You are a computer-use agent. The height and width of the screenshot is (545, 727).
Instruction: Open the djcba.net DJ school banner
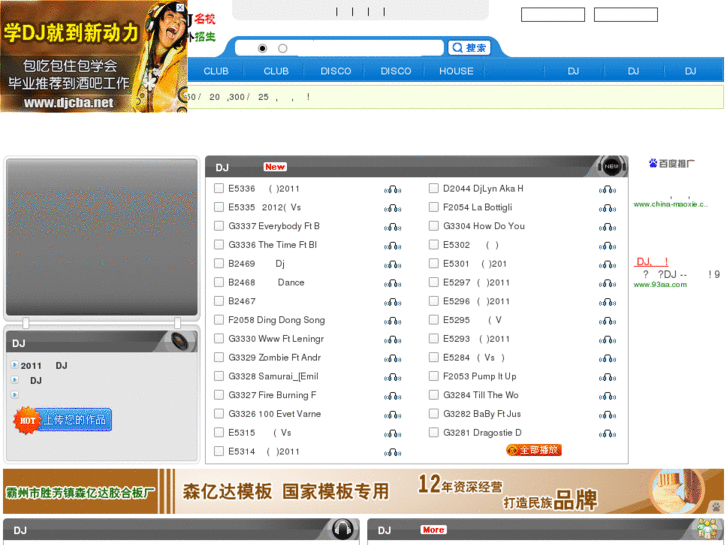click(x=94, y=56)
